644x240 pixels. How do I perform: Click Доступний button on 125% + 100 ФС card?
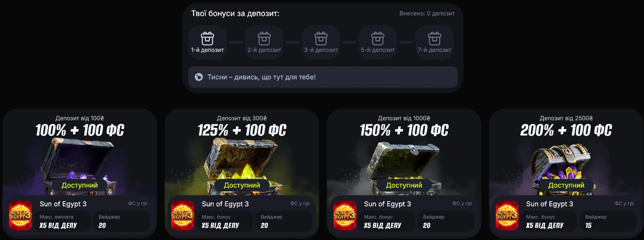click(242, 185)
